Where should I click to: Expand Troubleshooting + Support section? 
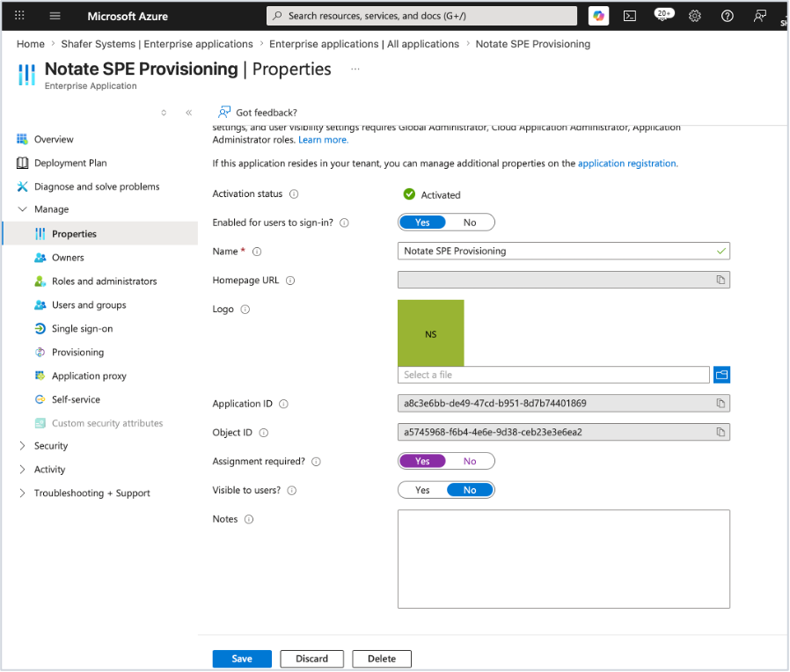click(x=22, y=493)
